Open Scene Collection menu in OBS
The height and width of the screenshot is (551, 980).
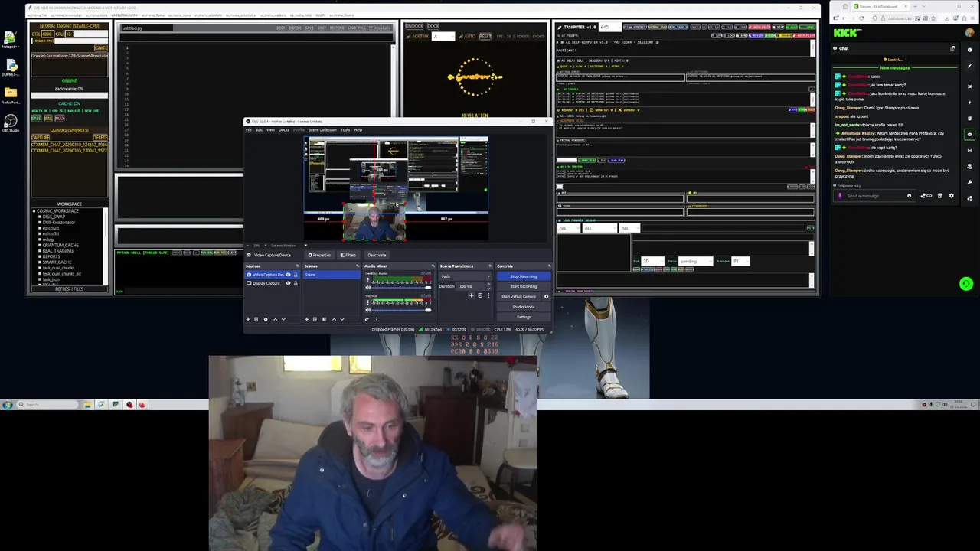tap(322, 129)
